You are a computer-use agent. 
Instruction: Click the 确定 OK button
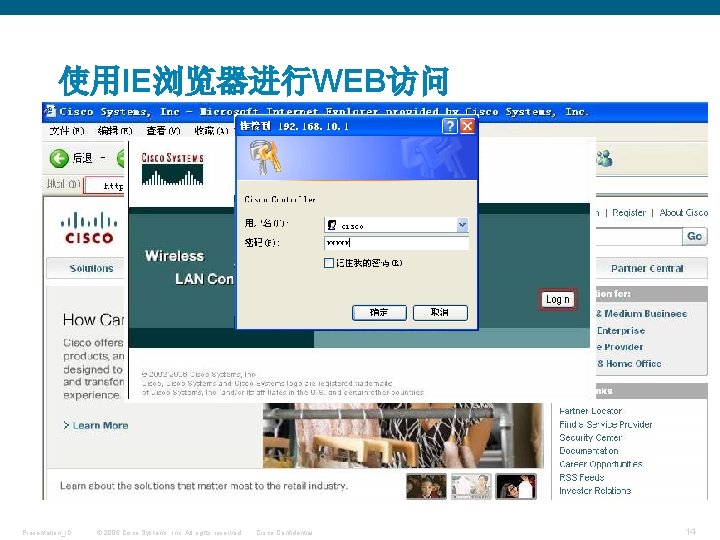(x=379, y=313)
